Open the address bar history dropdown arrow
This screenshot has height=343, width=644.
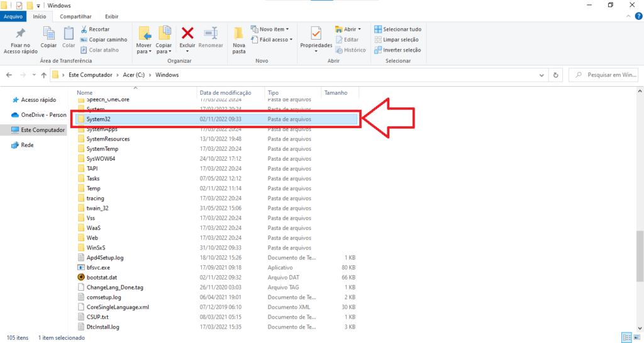pos(543,75)
